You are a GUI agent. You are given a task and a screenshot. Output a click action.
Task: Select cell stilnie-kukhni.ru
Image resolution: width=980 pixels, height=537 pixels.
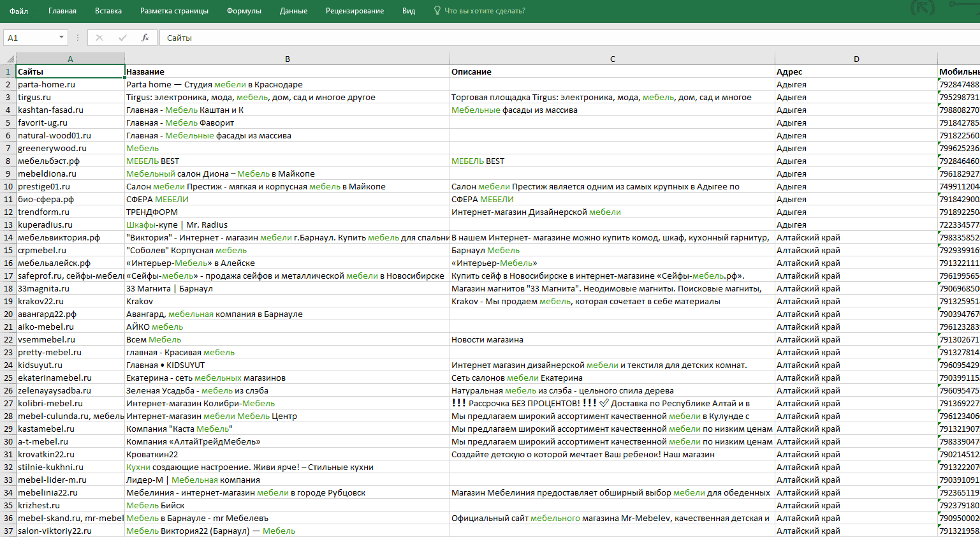point(70,467)
